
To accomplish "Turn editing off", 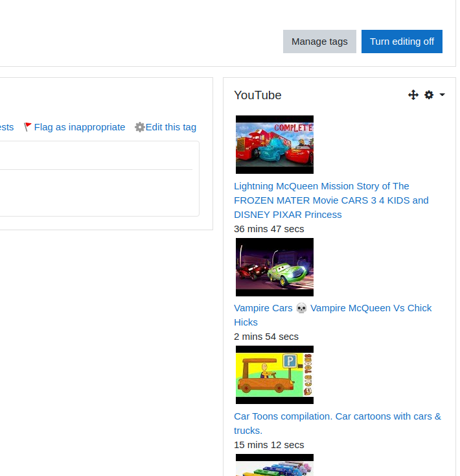I will (402, 42).
